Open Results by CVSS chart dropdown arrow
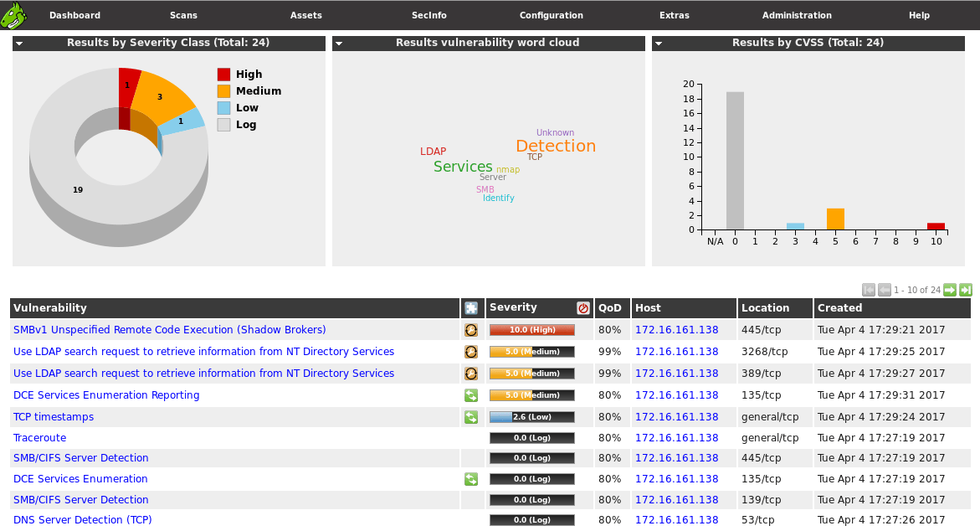This screenshot has width=980, height=531. coord(659,44)
